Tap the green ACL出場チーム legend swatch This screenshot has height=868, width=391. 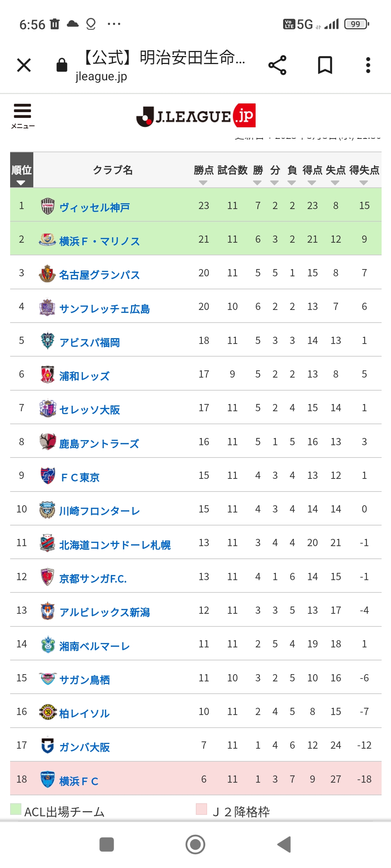click(x=16, y=809)
